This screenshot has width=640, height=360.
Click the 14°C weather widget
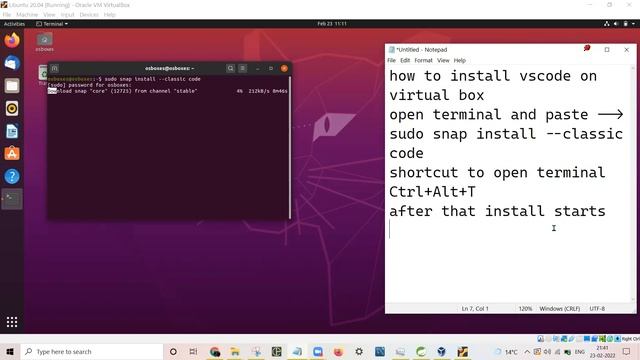click(506, 352)
